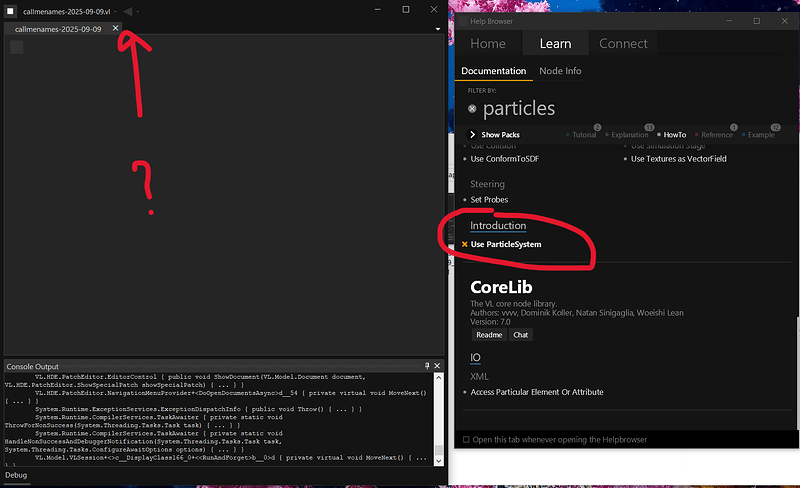
Task: Open the document tab list dropdown
Action: pos(438,29)
